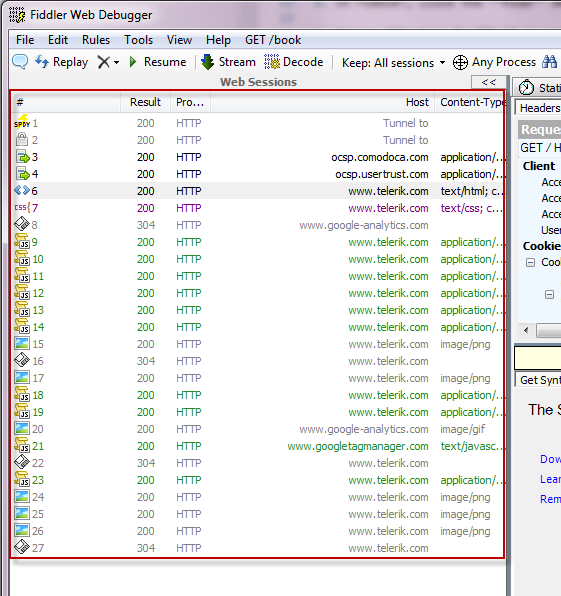561x596 pixels.
Task: Open the Remove X dropdown arrow
Action: [116, 62]
